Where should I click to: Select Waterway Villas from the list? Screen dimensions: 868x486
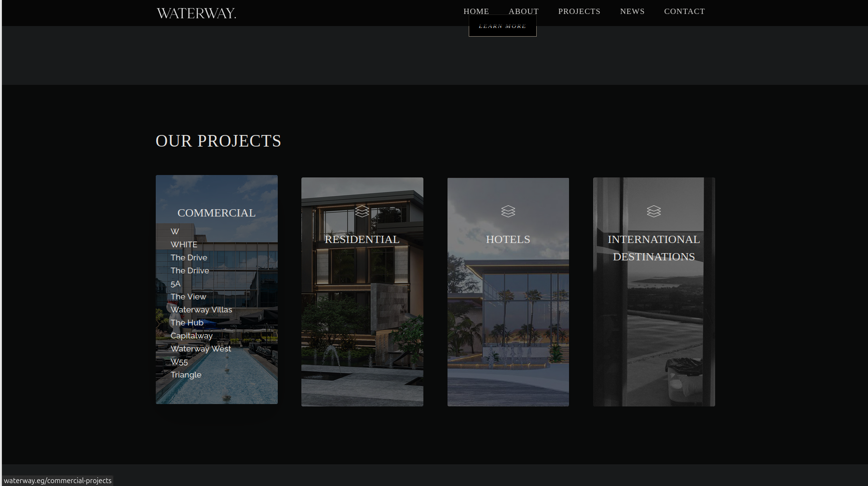coord(201,310)
